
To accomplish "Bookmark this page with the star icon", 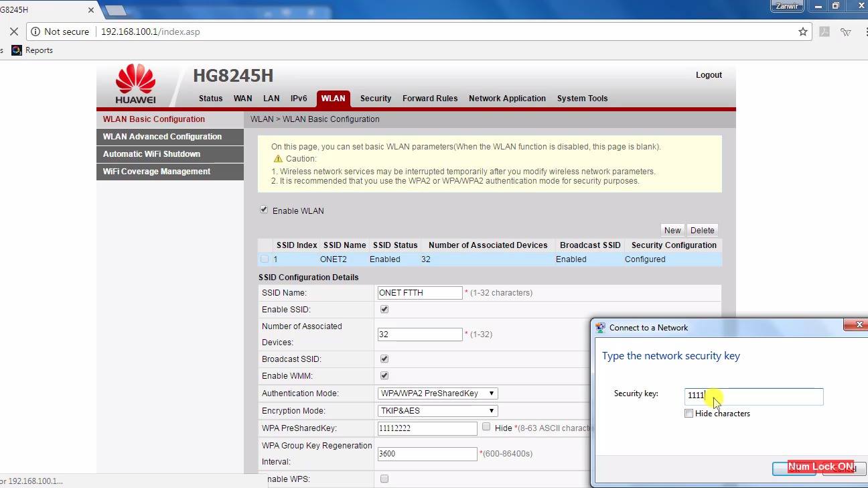I will pos(803,32).
